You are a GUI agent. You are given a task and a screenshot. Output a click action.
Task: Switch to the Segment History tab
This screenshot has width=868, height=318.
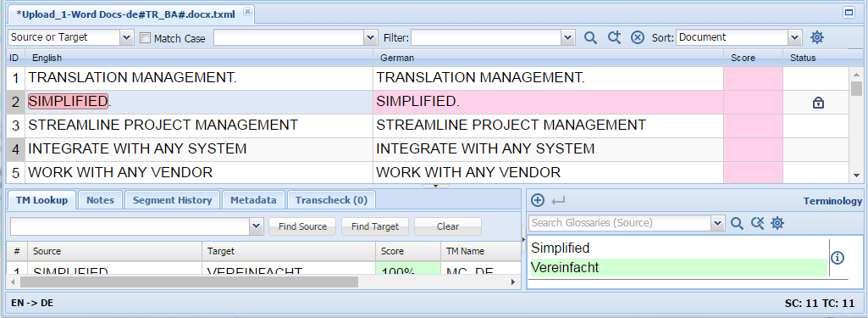coord(172,200)
